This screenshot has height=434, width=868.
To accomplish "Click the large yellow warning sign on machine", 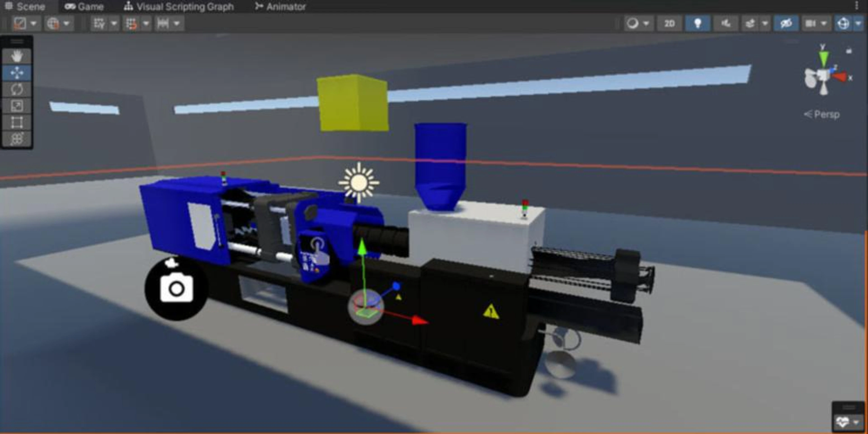I will (491, 312).
